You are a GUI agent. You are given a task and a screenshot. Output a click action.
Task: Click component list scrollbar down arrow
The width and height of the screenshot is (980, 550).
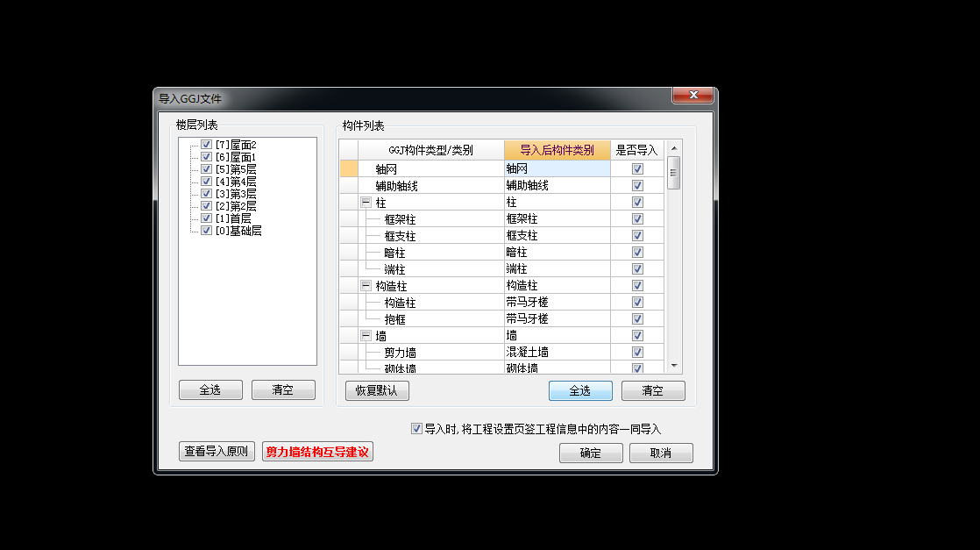(674, 366)
